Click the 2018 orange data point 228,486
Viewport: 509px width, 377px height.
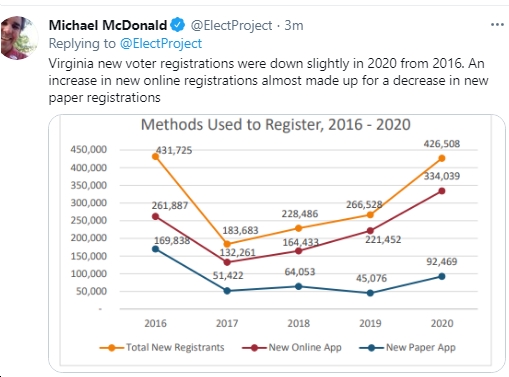click(x=299, y=228)
